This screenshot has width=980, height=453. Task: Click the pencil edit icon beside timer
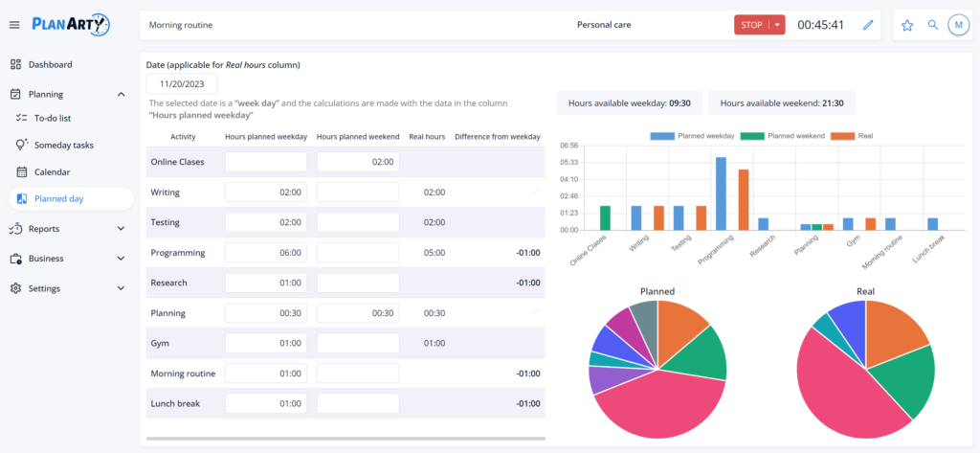pyautogui.click(x=868, y=25)
